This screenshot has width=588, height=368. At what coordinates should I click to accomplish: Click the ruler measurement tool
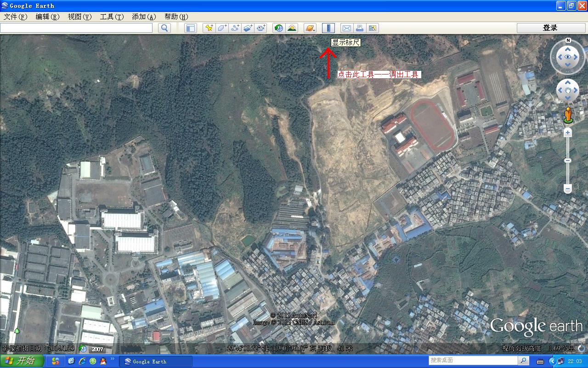click(x=328, y=28)
